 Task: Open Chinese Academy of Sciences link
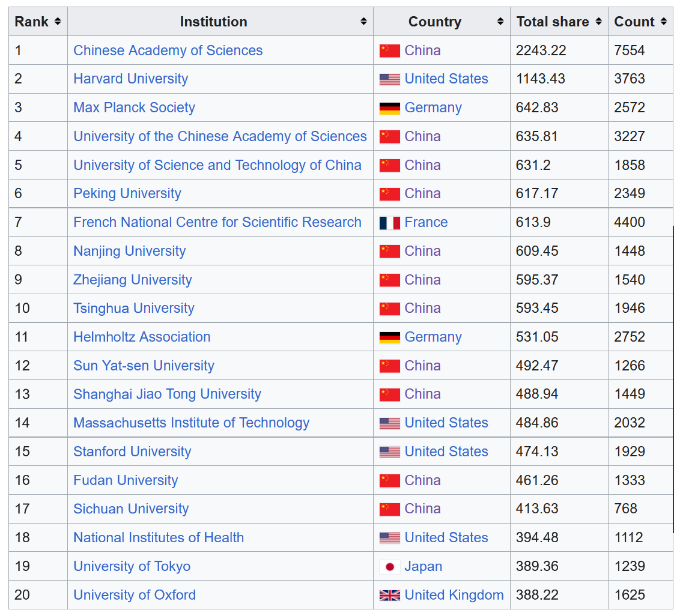tap(168, 50)
